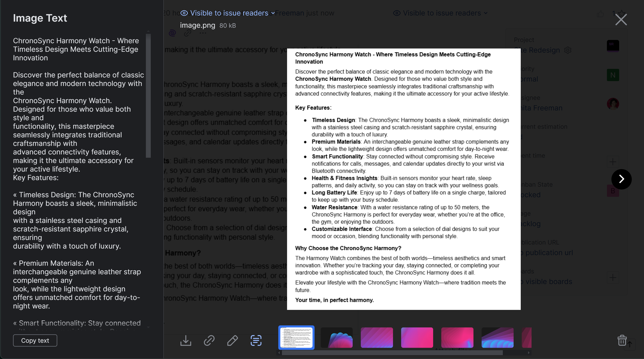
Task: Delete this attachment via the trash icon
Action: tap(622, 340)
